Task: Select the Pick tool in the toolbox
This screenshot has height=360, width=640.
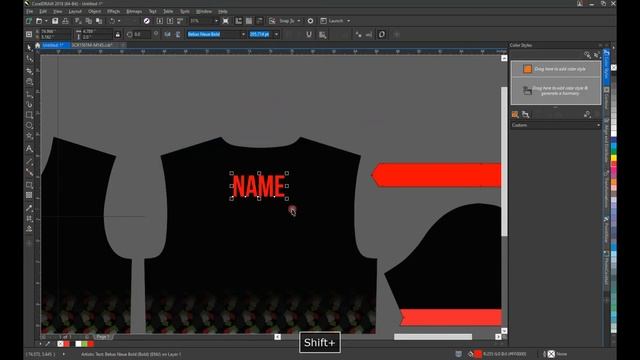Action: (29, 48)
